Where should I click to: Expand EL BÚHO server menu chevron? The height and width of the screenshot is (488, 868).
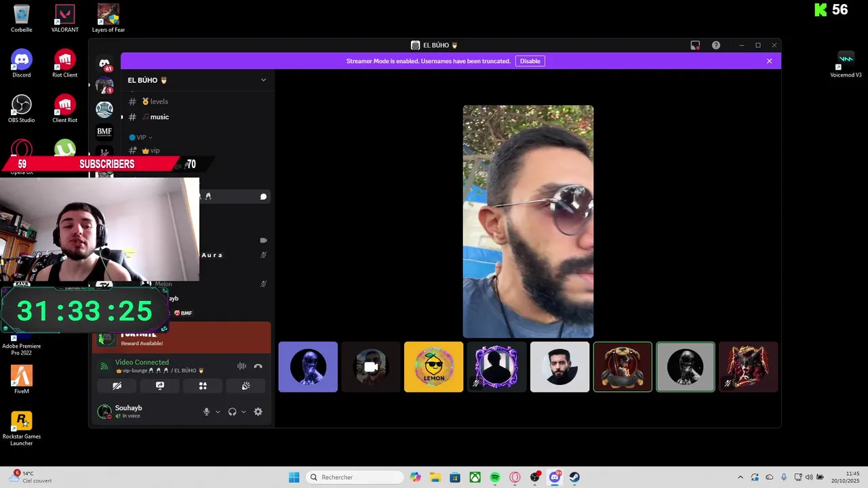(263, 80)
